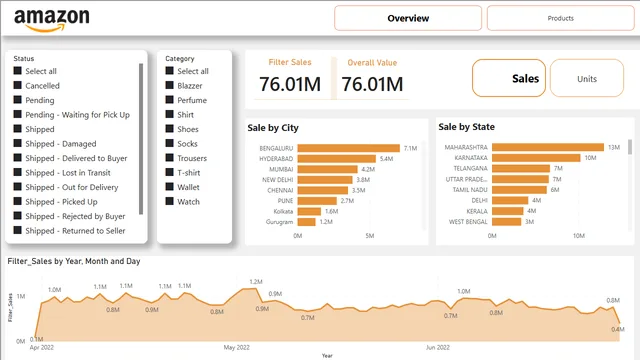Select the CHENNAI city bar
The height and width of the screenshot is (360, 640).
click(x=323, y=190)
